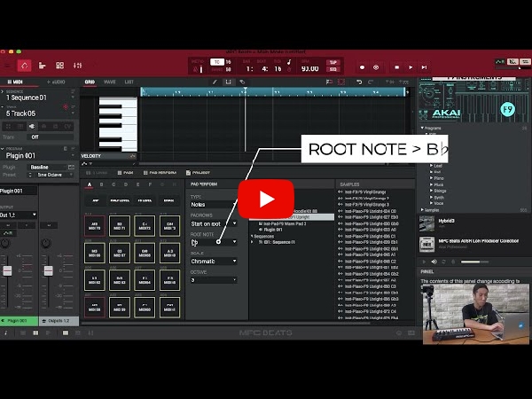Open the Sequence 01 dropdown arrow
The height and width of the screenshot is (399, 532).
point(73,98)
